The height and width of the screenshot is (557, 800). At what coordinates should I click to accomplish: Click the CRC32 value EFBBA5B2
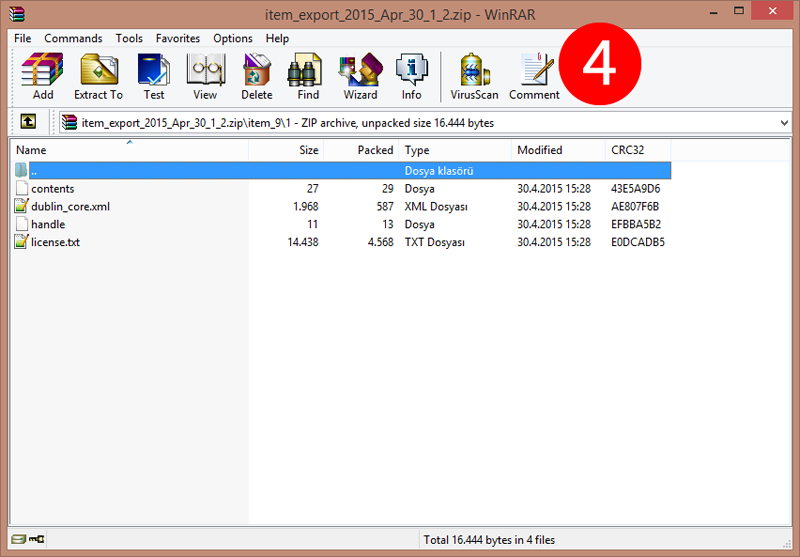click(x=636, y=224)
